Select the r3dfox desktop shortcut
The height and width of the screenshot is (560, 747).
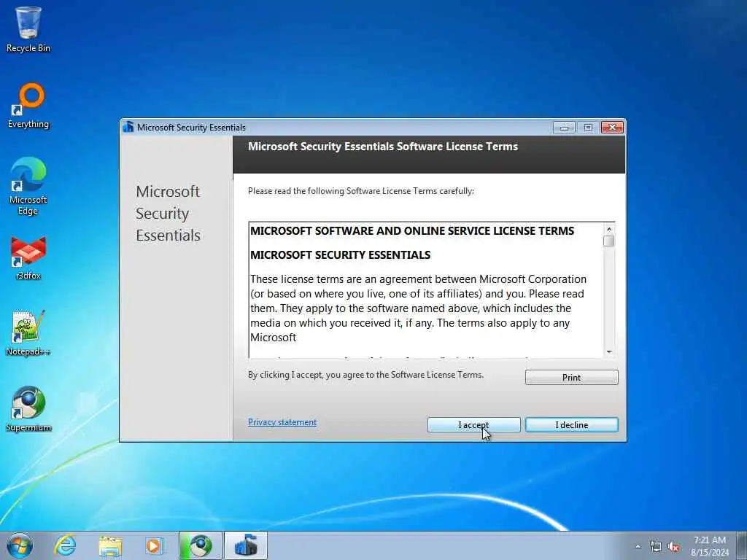(x=28, y=257)
